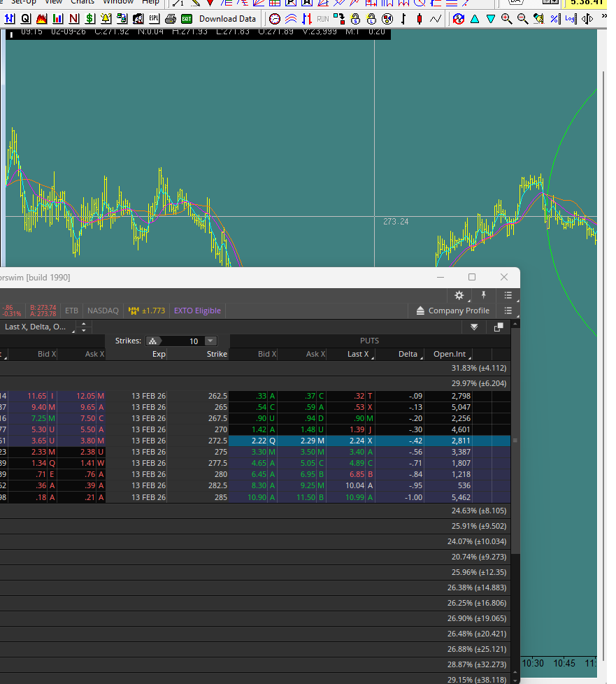This screenshot has width=616, height=684.
Task: Open the Strikes count dropdown
Action: 210,341
